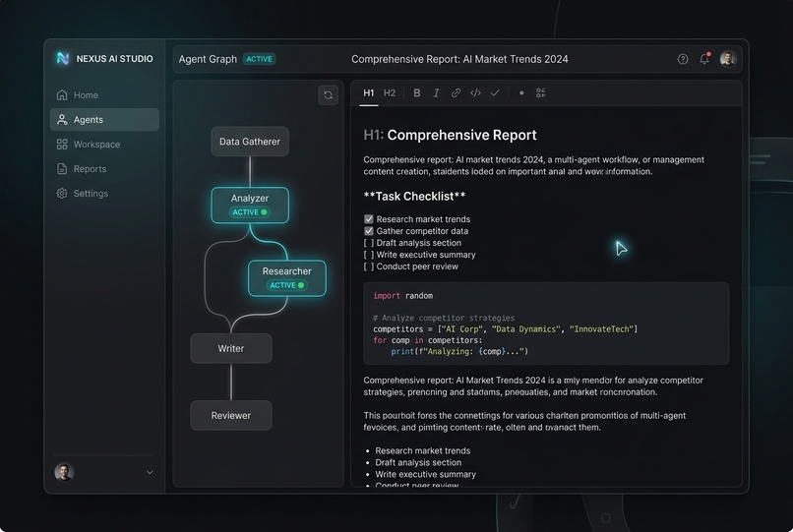Select the Analyzer agent node
This screenshot has height=532, width=793.
click(x=250, y=205)
